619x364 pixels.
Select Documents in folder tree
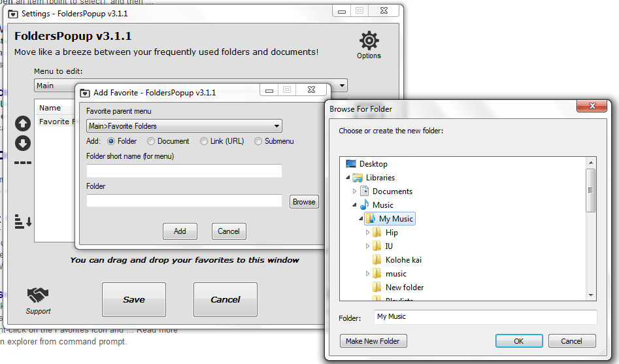(392, 191)
